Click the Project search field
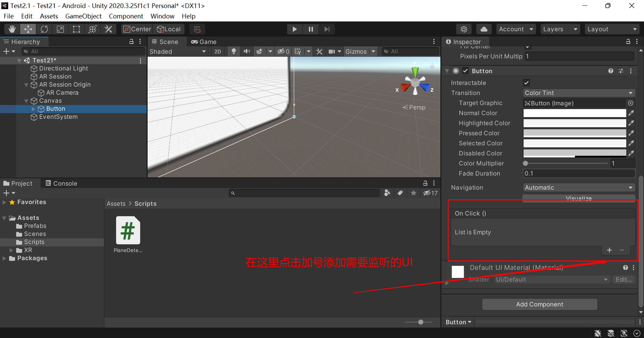 [x=304, y=193]
